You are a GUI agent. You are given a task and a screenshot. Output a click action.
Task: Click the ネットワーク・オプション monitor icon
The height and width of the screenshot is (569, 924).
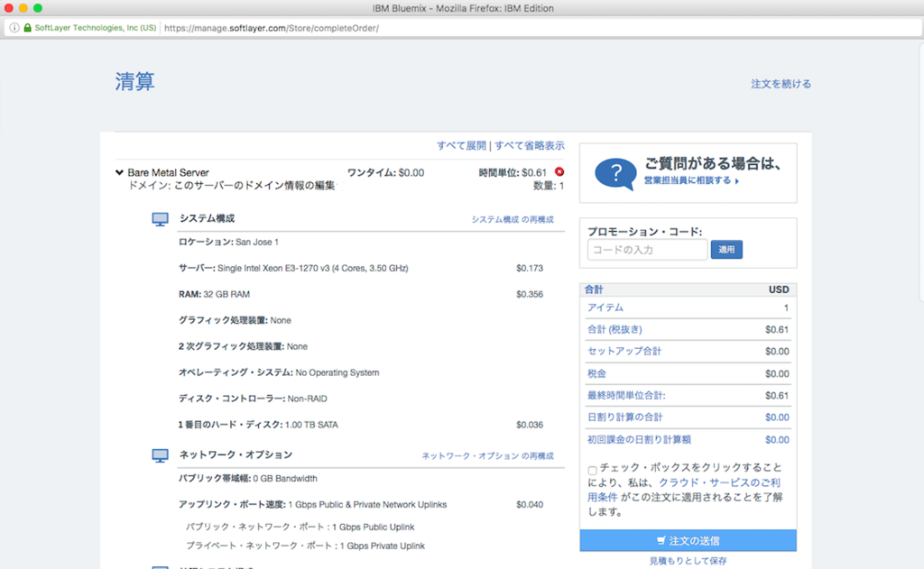pos(160,455)
